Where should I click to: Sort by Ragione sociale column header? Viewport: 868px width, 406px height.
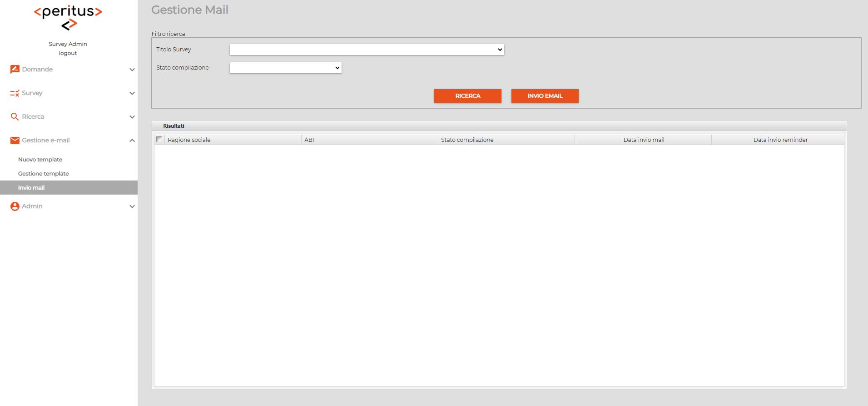(x=233, y=140)
